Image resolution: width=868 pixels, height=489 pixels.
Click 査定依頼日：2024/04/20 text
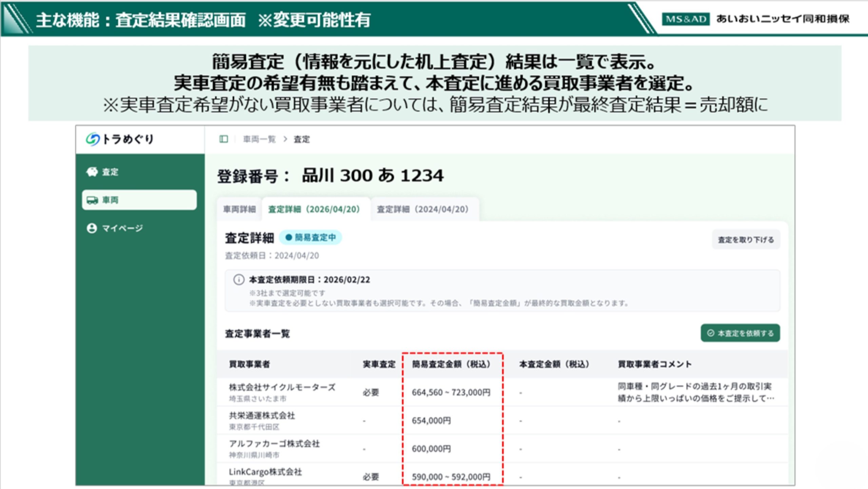click(272, 256)
